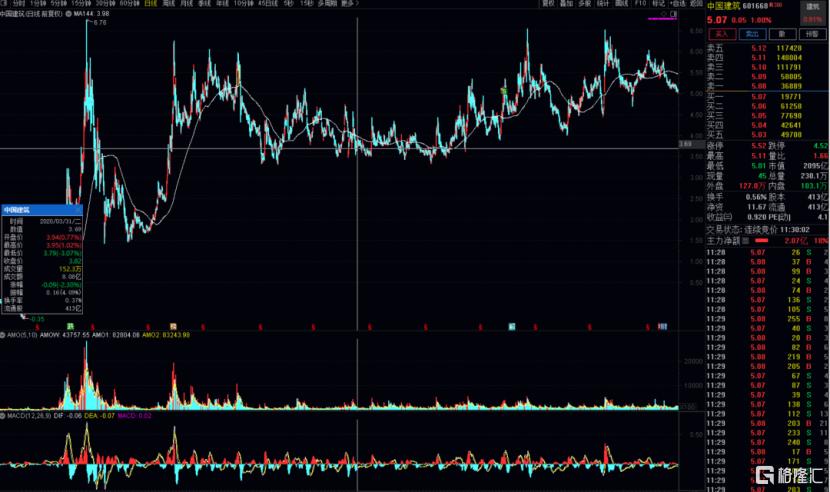This screenshot has width=830, height=492.
Task: Switch to 分时 intraday chart tab
Action: click(19, 3)
